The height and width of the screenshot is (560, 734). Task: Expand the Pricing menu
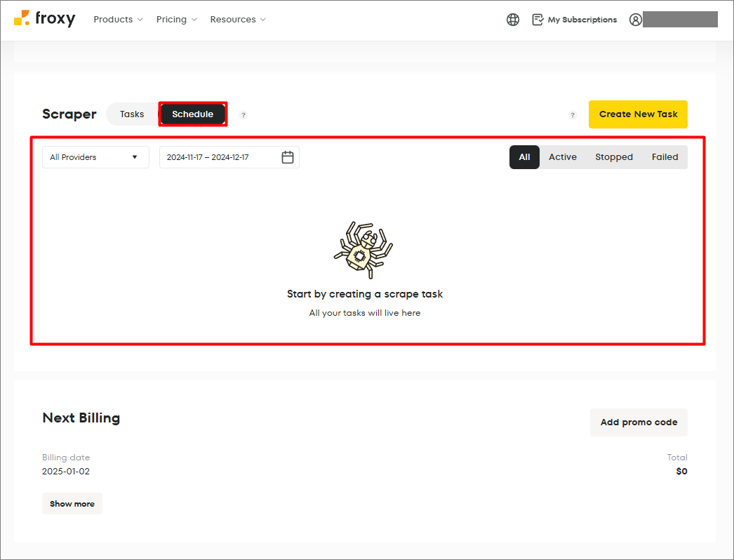pos(176,20)
